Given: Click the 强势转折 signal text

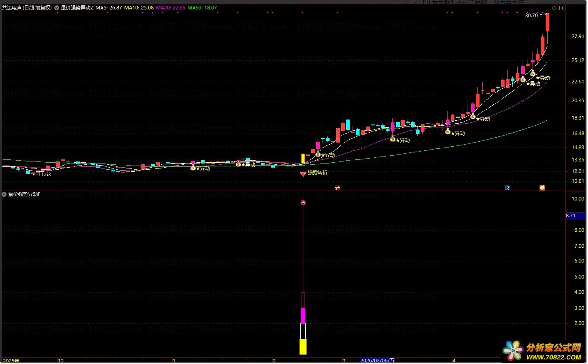Looking at the screenshot, I should coord(318,173).
